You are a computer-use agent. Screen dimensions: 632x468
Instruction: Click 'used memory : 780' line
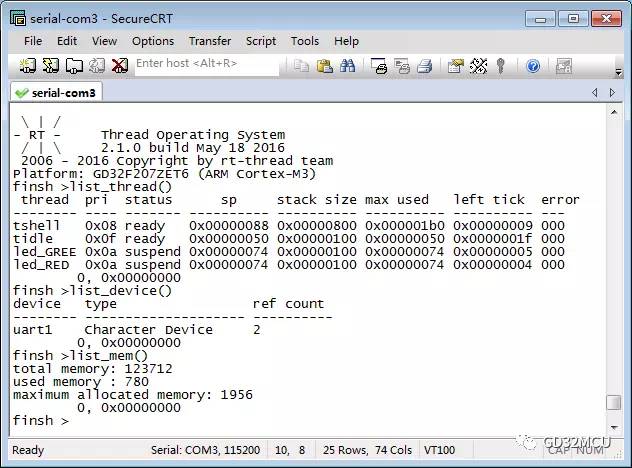click(81, 381)
